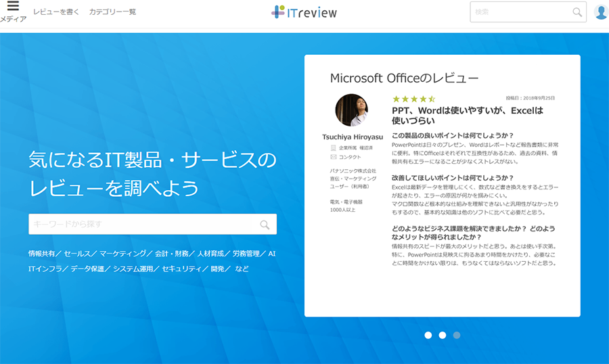Select the 開発 category link
609x364 pixels.
click(217, 269)
